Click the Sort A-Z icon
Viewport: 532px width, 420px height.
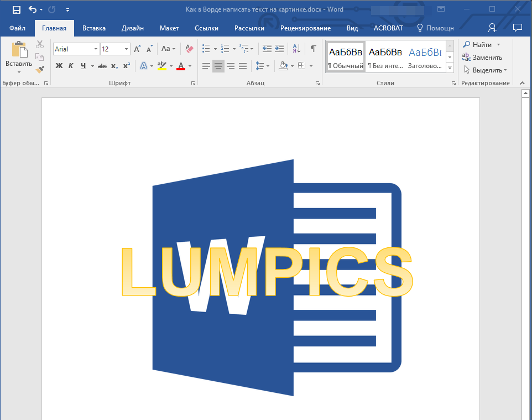[x=296, y=49]
